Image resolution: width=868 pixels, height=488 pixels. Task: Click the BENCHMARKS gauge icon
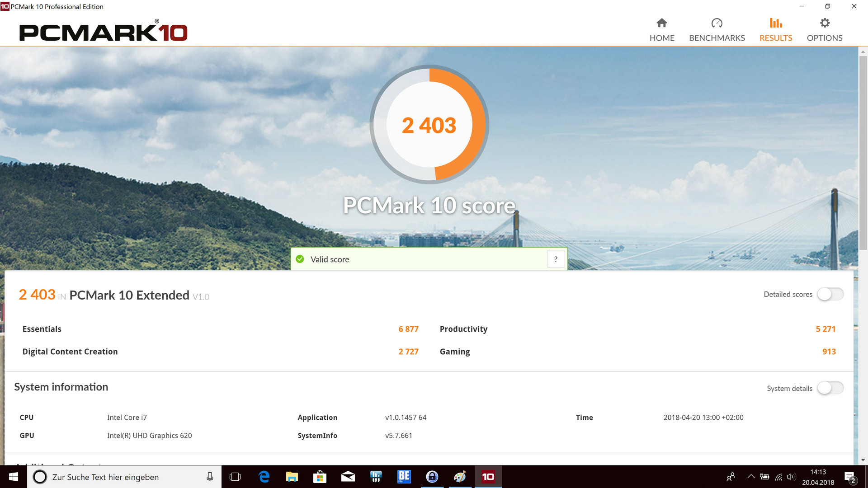717,23
